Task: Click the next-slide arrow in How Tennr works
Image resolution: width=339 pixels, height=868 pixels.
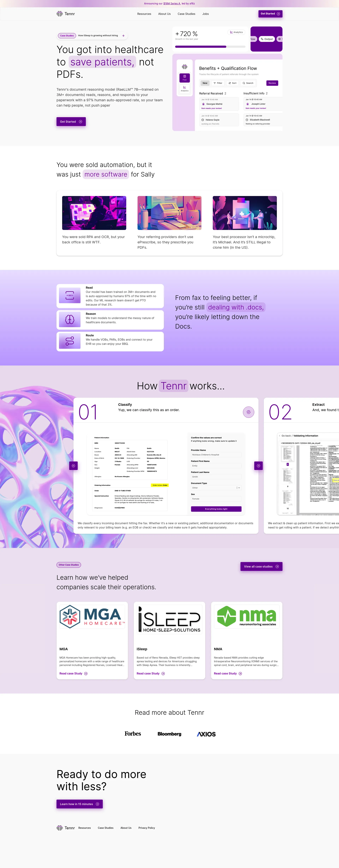Action: tap(258, 466)
